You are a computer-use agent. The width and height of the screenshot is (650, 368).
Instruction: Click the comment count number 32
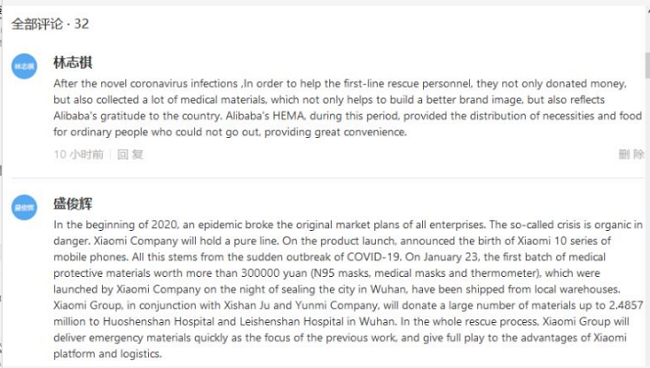pyautogui.click(x=81, y=24)
